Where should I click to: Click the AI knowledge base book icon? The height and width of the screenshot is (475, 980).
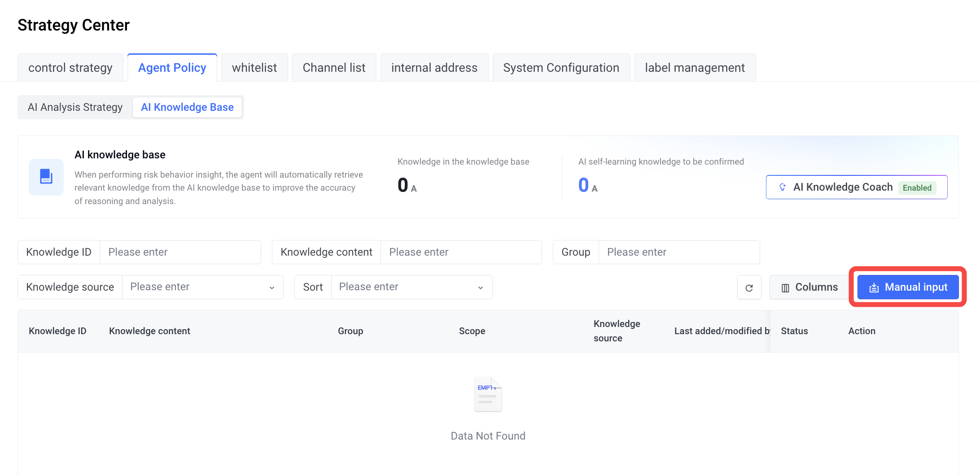pos(46,177)
